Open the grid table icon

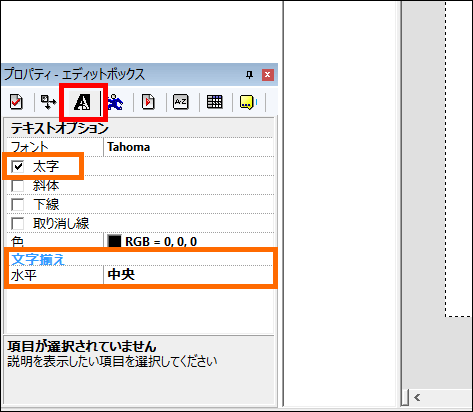pos(214,102)
